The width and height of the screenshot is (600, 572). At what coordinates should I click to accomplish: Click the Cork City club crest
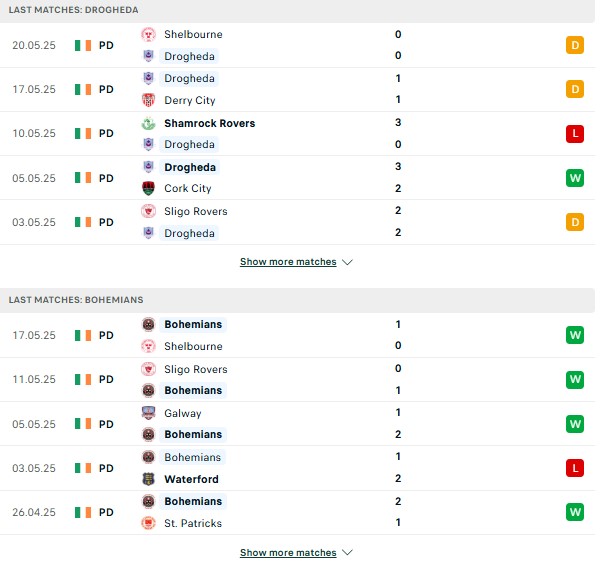[148, 188]
